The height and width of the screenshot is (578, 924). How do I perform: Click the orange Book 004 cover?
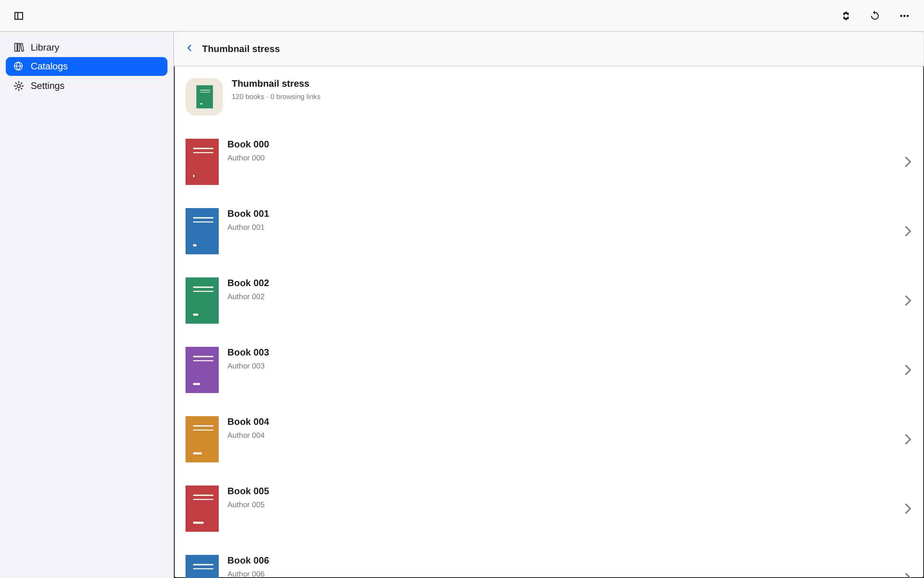(x=202, y=439)
